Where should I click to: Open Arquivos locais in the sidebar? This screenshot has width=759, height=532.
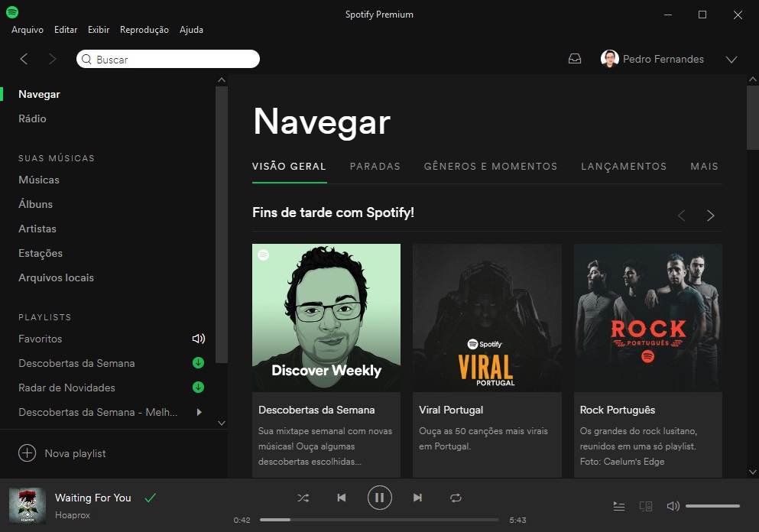pyautogui.click(x=56, y=277)
